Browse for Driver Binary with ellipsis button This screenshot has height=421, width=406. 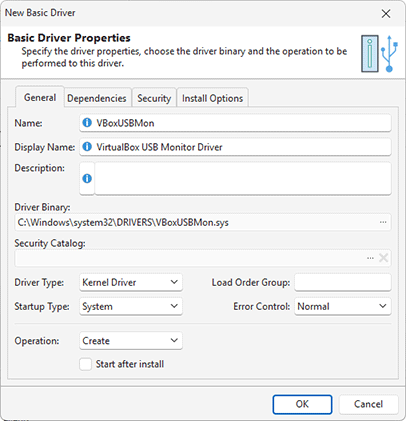[x=383, y=222]
